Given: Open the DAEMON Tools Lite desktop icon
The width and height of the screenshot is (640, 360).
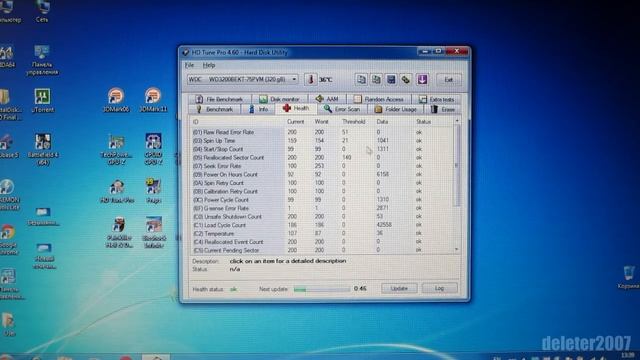Looking at the screenshot, I should [8, 195].
